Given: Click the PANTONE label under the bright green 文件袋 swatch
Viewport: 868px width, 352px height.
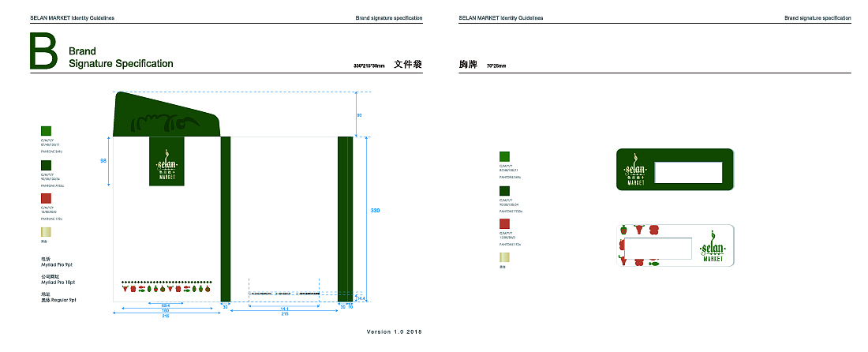Looking at the screenshot, I should tap(52, 151).
